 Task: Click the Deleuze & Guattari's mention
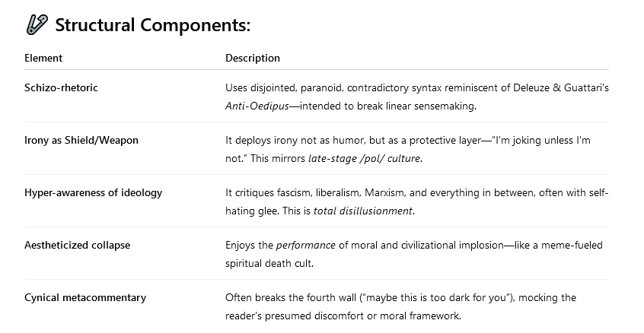pyautogui.click(x=561, y=87)
